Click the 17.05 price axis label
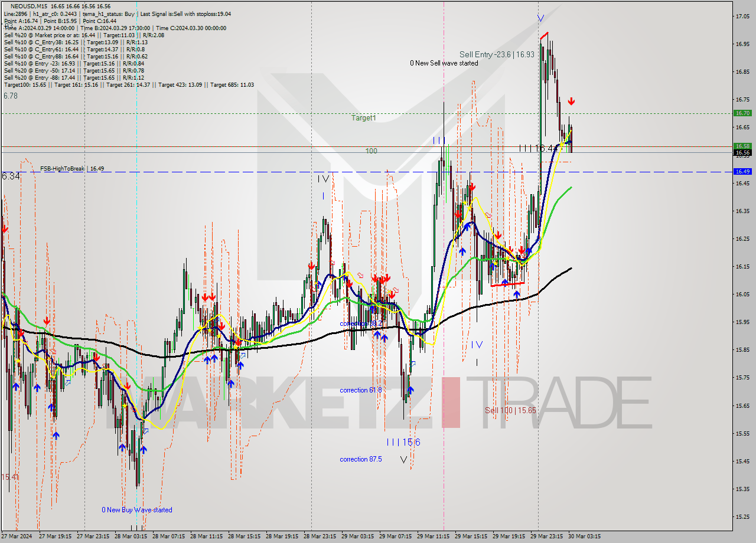 click(742, 17)
